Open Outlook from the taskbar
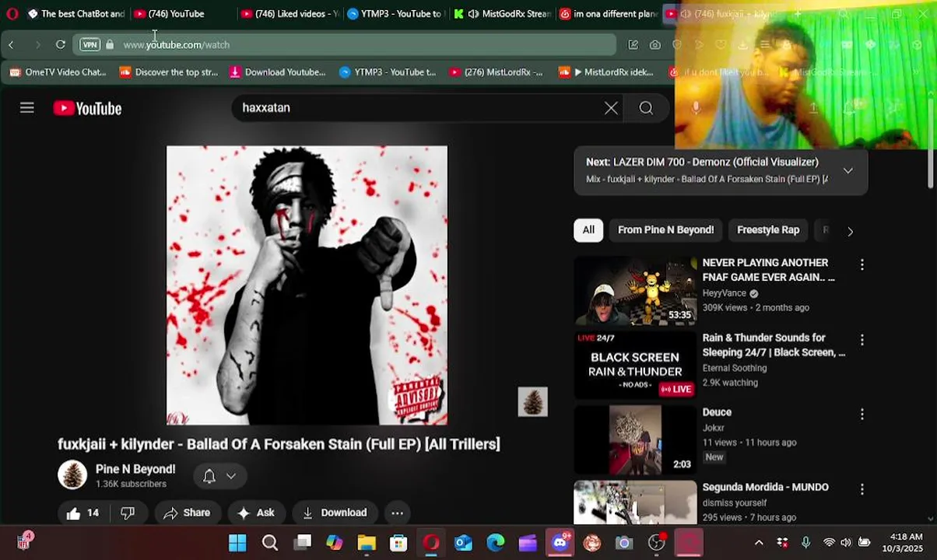Image resolution: width=937 pixels, height=560 pixels. pyautogui.click(x=463, y=543)
